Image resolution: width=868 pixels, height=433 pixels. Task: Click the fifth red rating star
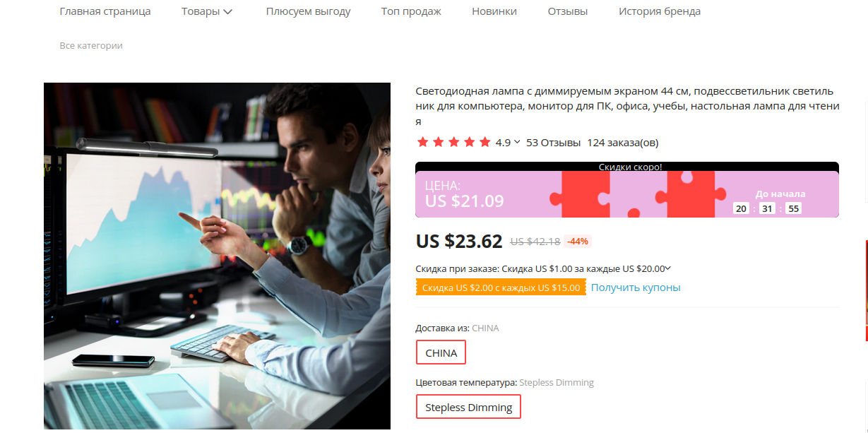[x=484, y=142]
